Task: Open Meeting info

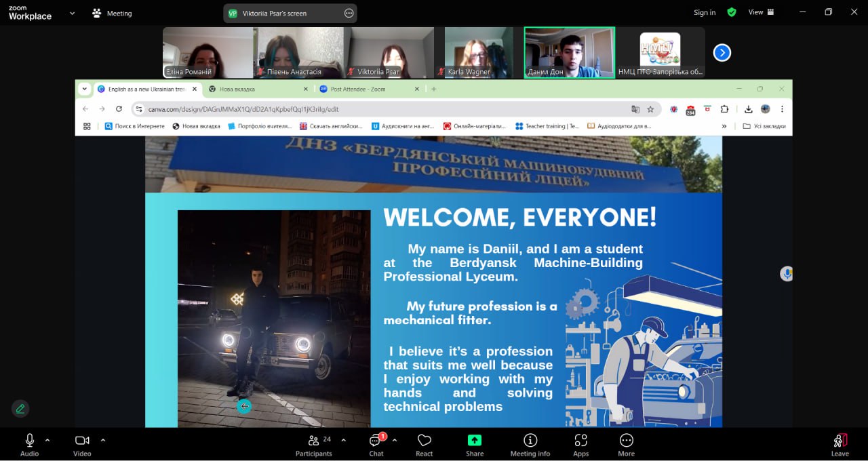Action: pyautogui.click(x=530, y=445)
